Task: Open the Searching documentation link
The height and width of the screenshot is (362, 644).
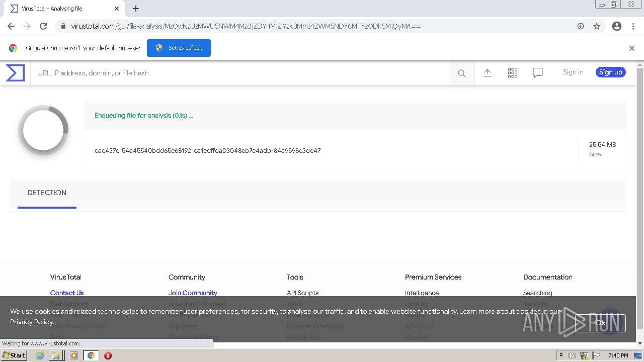Action: [537, 293]
